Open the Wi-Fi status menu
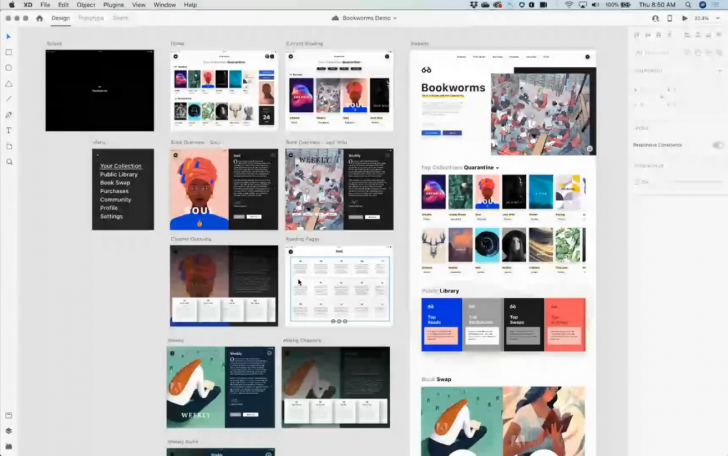Viewport: 728px width, 456px height. [569, 5]
